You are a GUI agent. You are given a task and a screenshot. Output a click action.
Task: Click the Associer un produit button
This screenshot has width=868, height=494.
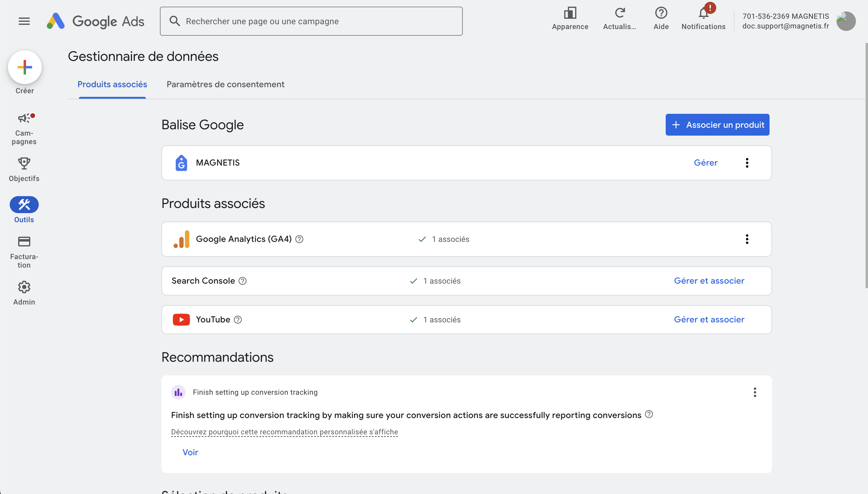(717, 125)
